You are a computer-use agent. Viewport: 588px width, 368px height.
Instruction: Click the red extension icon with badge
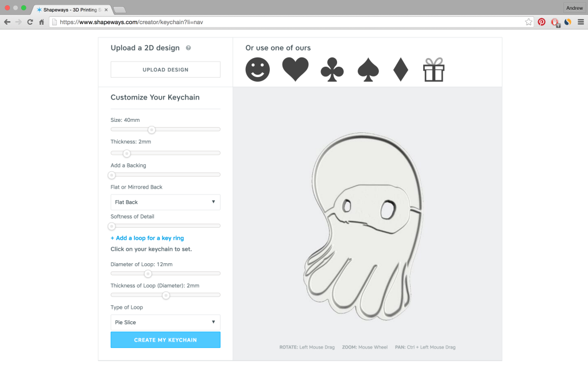[x=555, y=22]
